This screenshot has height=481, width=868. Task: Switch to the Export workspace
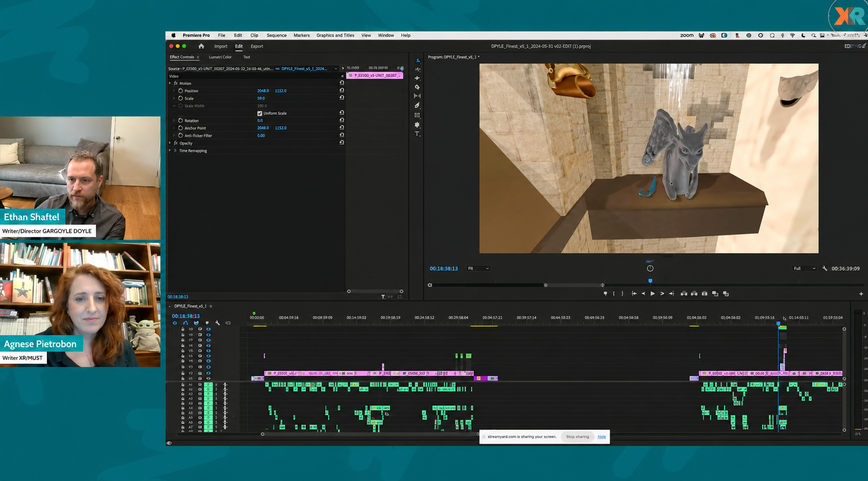(x=257, y=46)
